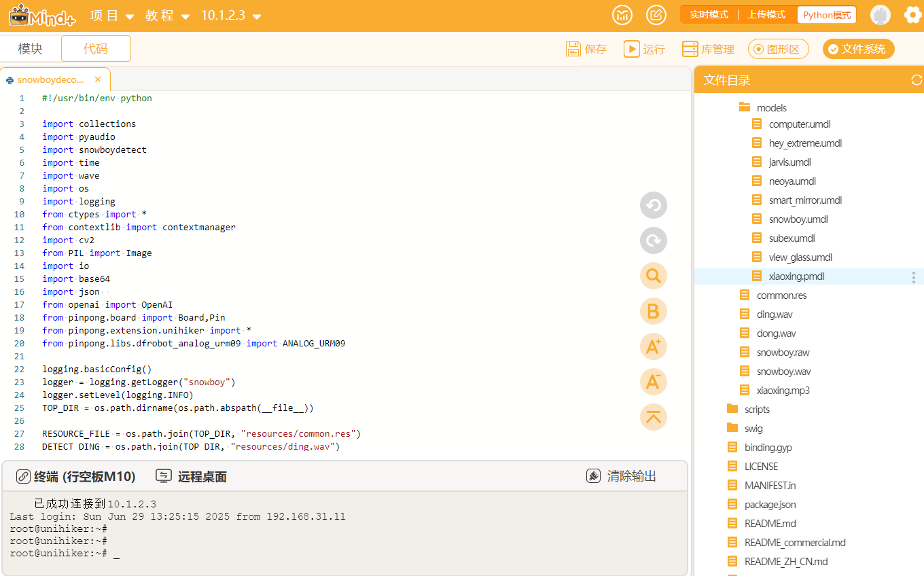The width and height of the screenshot is (924, 576).
Task: Click the bold B editor icon
Action: 654,311
